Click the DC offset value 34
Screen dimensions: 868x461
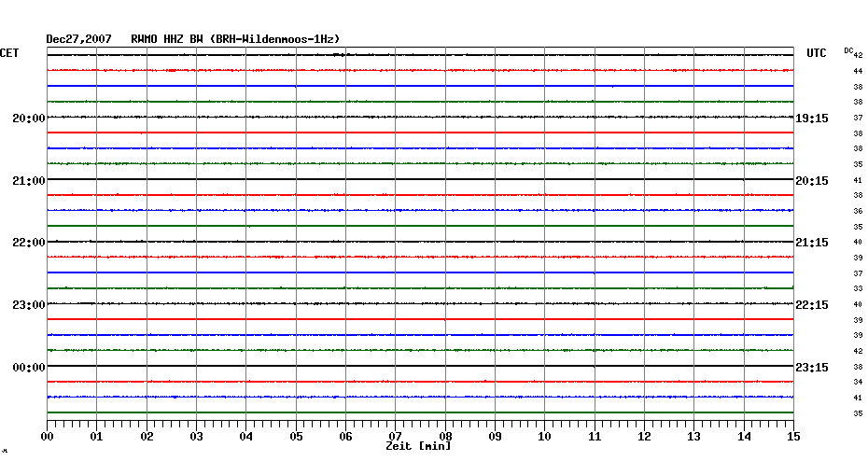click(858, 383)
